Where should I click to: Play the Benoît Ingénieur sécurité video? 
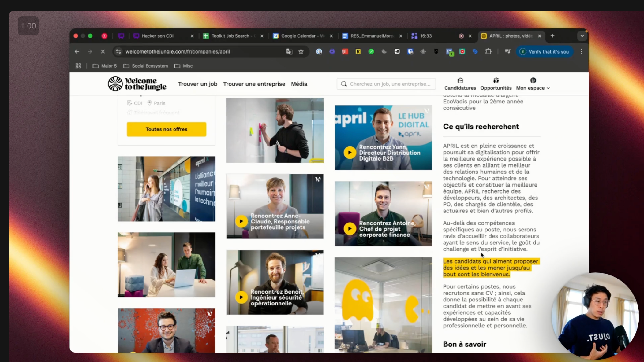[x=241, y=297]
